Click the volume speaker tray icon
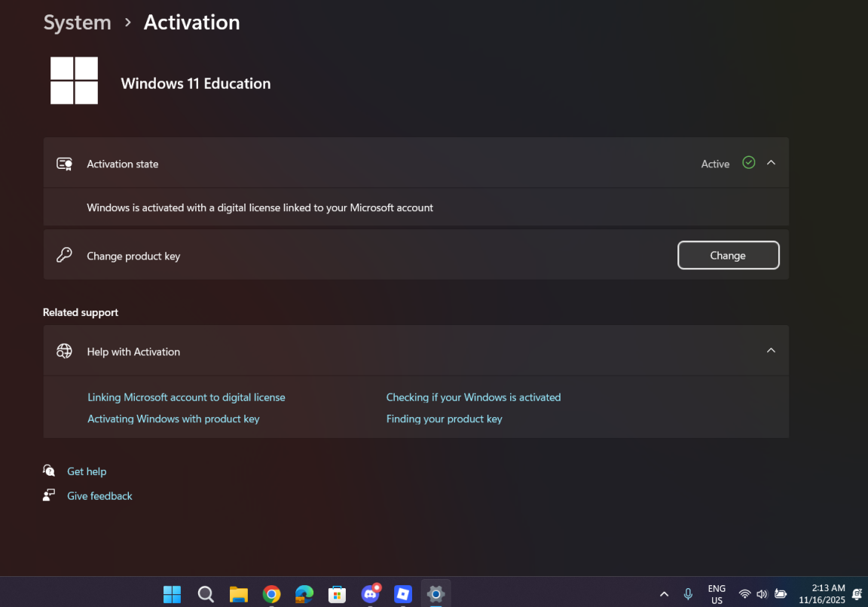Image resolution: width=868 pixels, height=607 pixels. [x=763, y=594]
